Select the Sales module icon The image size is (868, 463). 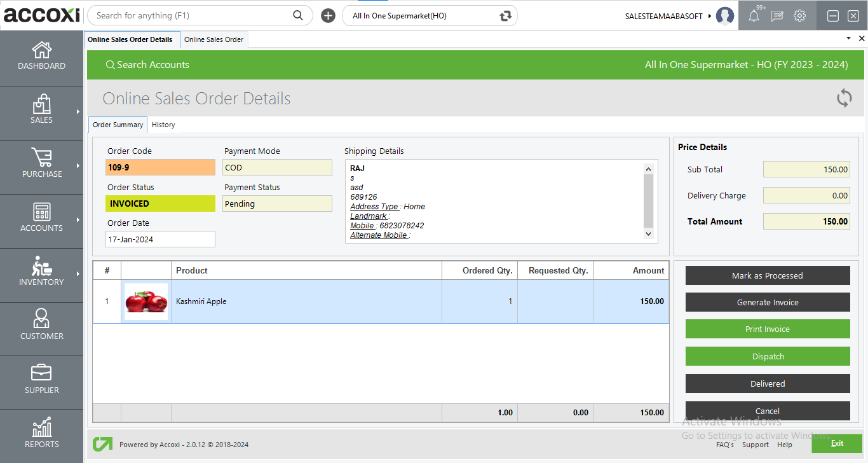[41, 111]
